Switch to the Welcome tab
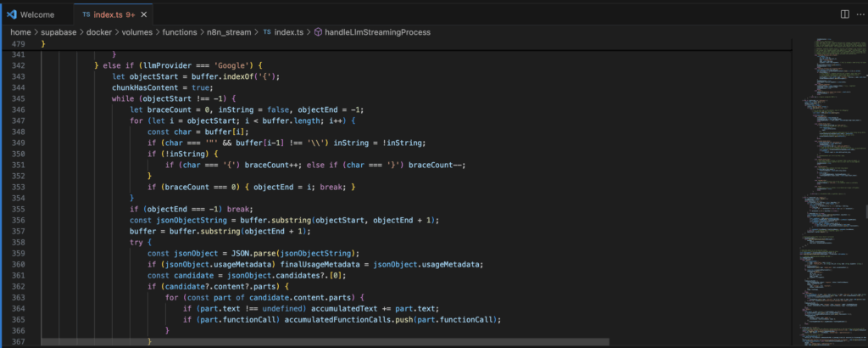 tap(36, 14)
